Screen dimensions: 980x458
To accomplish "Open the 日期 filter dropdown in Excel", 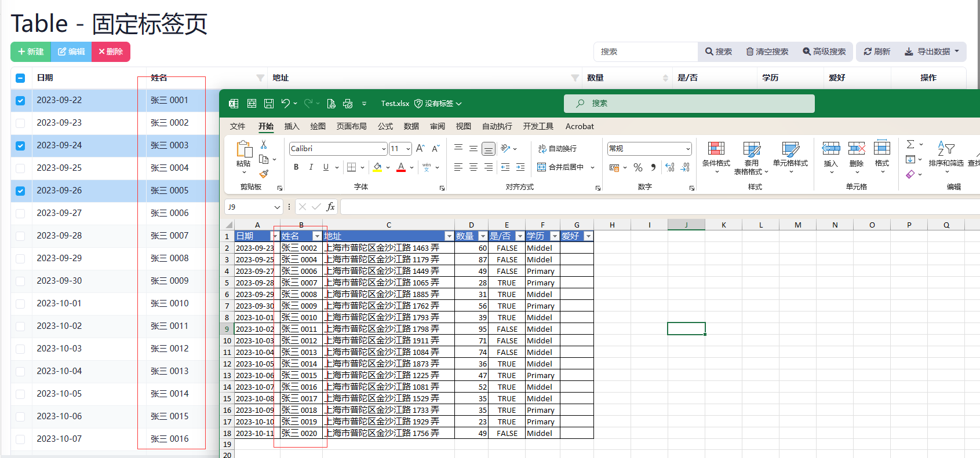I will pyautogui.click(x=275, y=236).
